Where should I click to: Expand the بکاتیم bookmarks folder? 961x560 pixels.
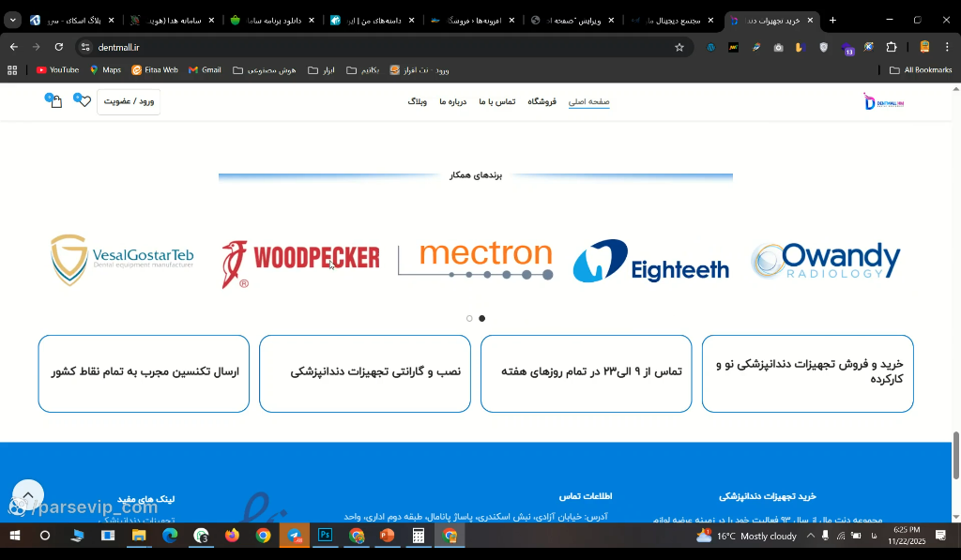(363, 70)
